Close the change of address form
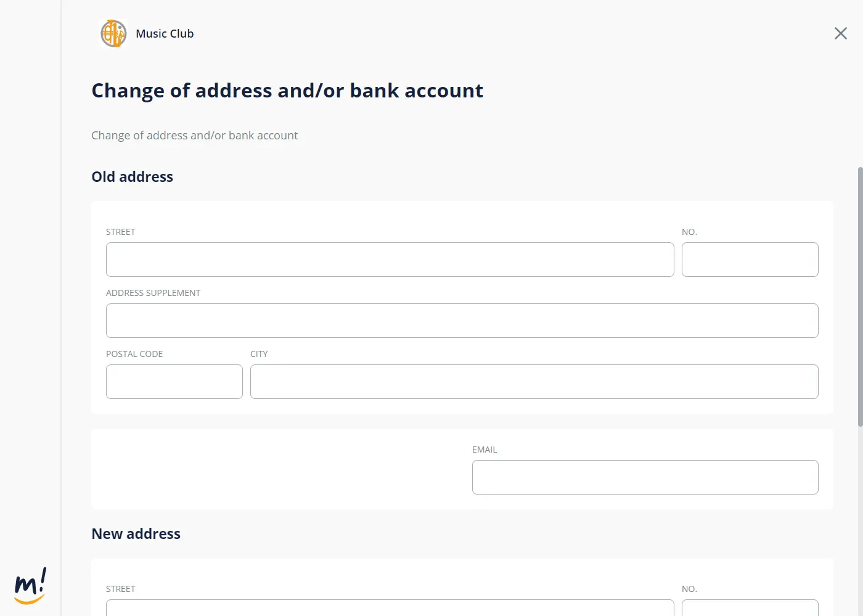 841,33
